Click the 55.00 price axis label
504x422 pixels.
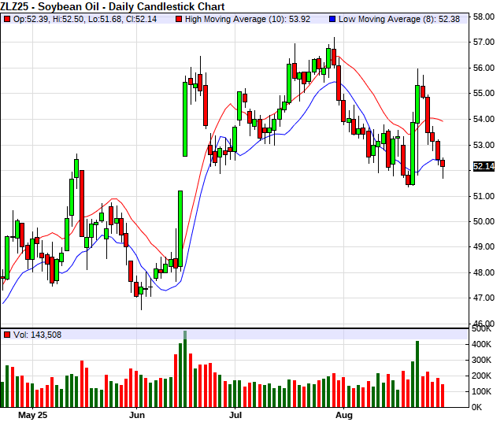click(x=484, y=93)
